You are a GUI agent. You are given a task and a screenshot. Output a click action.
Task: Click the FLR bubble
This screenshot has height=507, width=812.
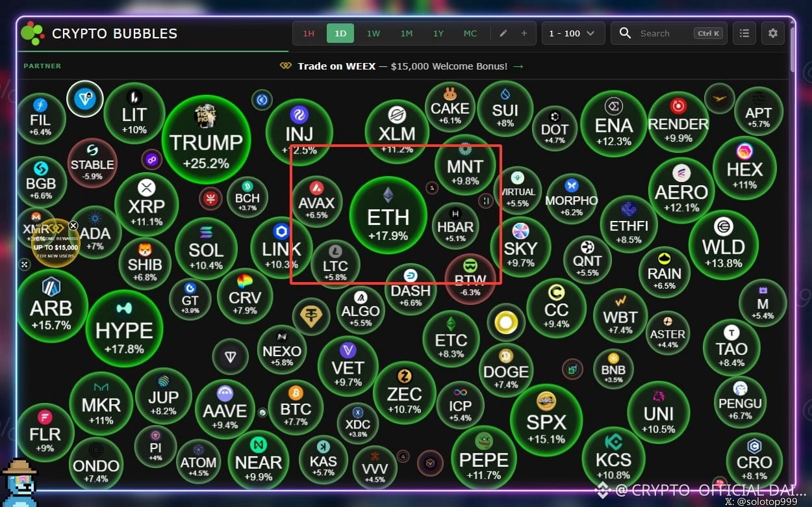45,432
